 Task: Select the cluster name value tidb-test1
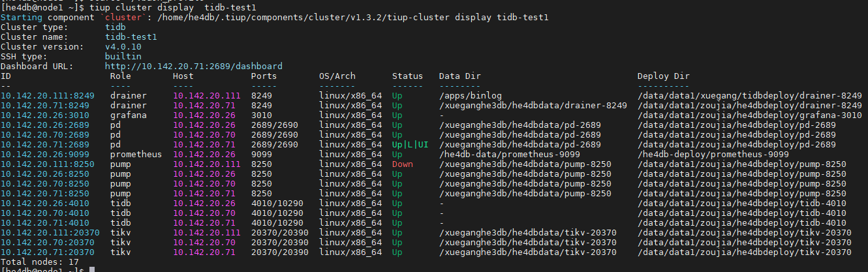pyautogui.click(x=131, y=37)
